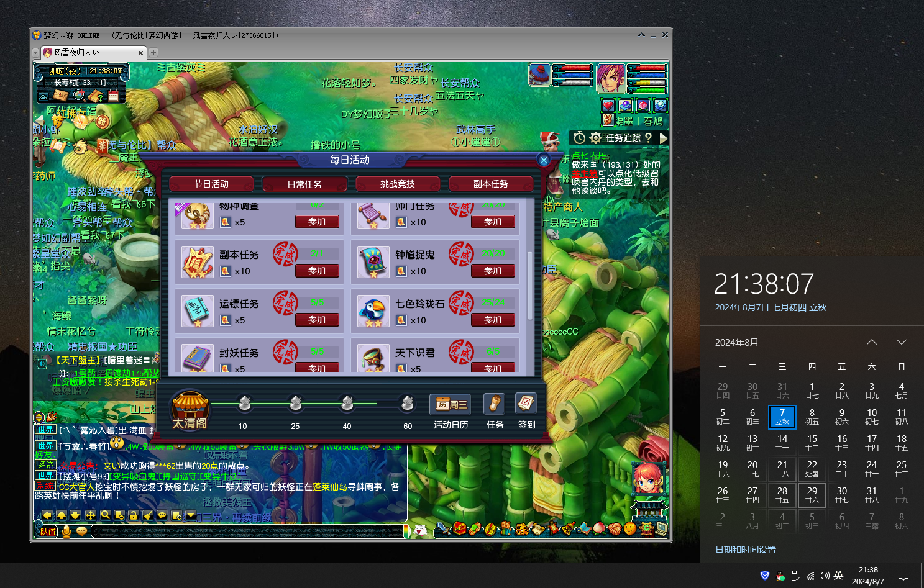
Task: Click the golden dragon icon
Action: [80, 147]
